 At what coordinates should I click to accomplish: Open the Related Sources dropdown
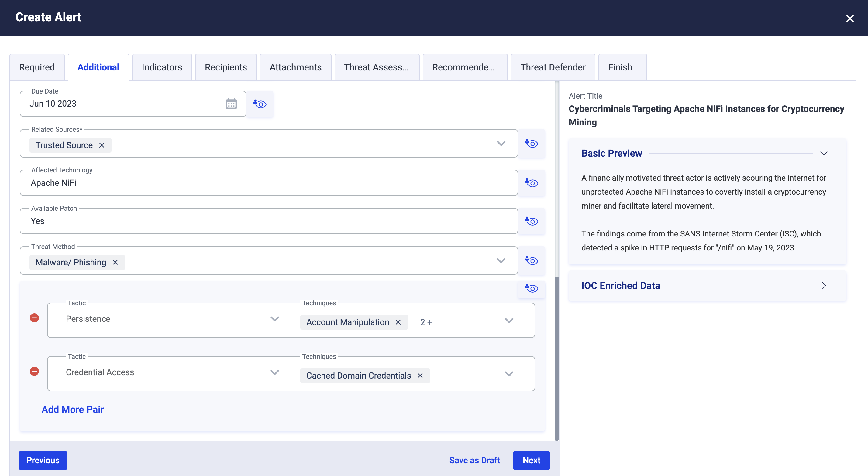click(501, 144)
